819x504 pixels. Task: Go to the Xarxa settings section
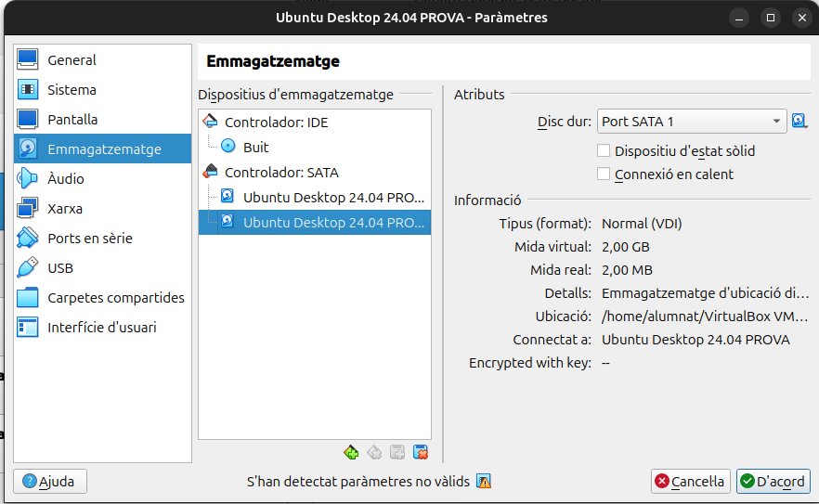[65, 209]
